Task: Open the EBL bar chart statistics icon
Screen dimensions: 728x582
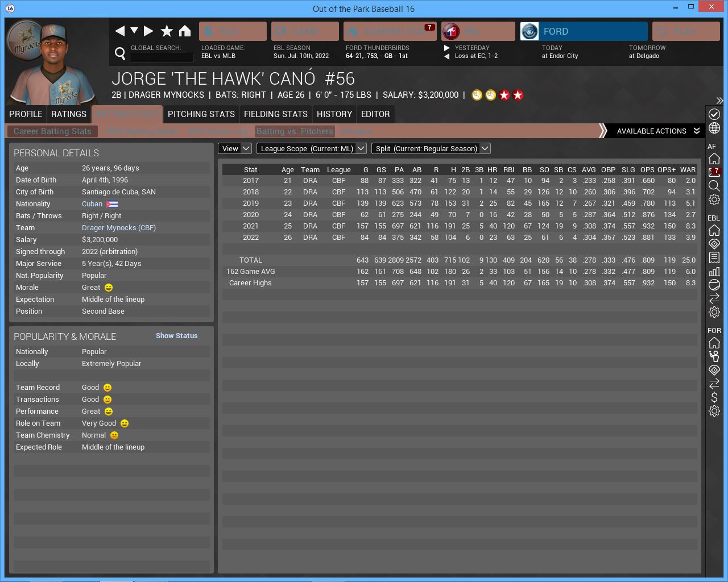Action: tap(714, 271)
